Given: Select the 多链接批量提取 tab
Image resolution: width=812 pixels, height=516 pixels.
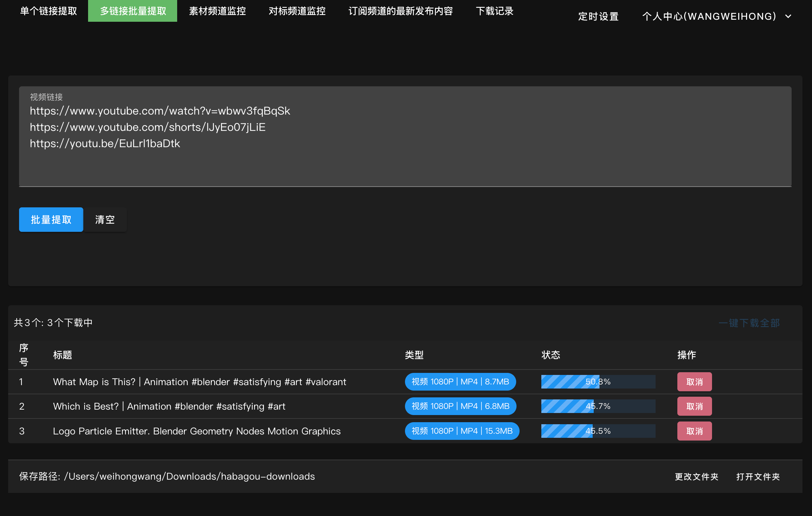Looking at the screenshot, I should [133, 11].
